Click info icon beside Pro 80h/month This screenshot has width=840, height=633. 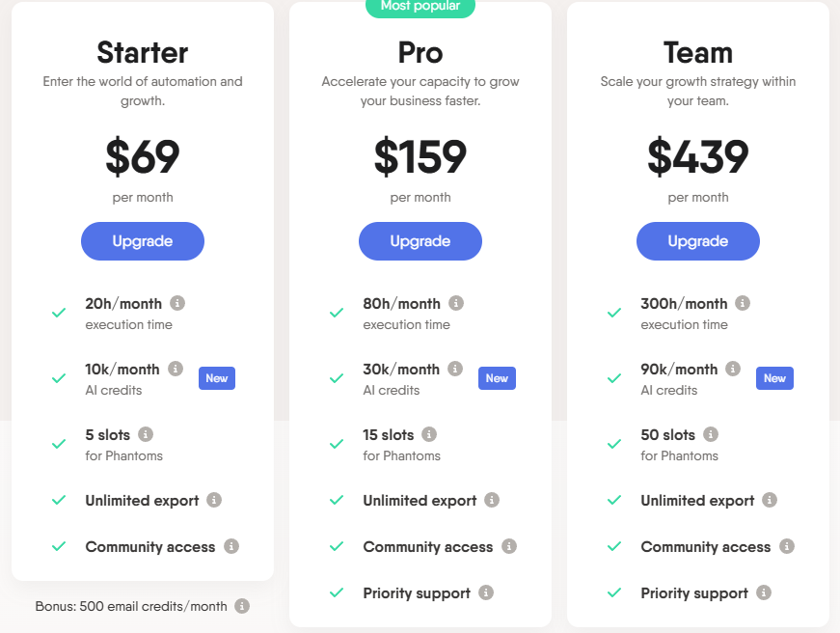pos(456,303)
